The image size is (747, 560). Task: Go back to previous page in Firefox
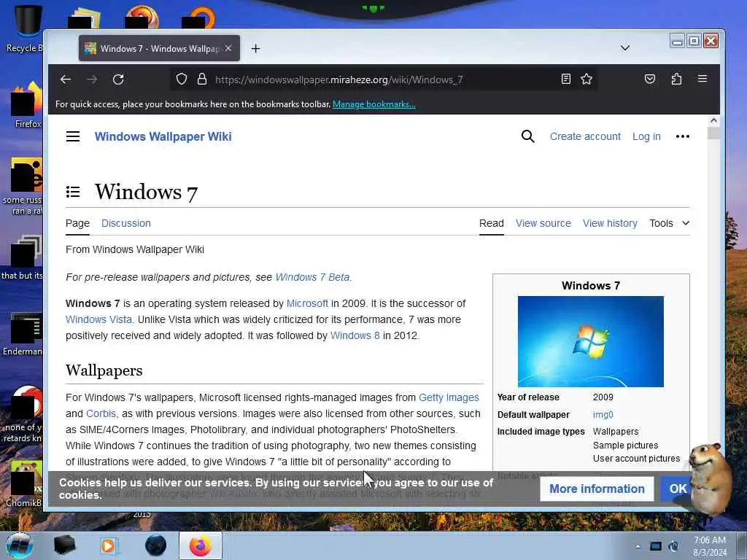pyautogui.click(x=66, y=79)
